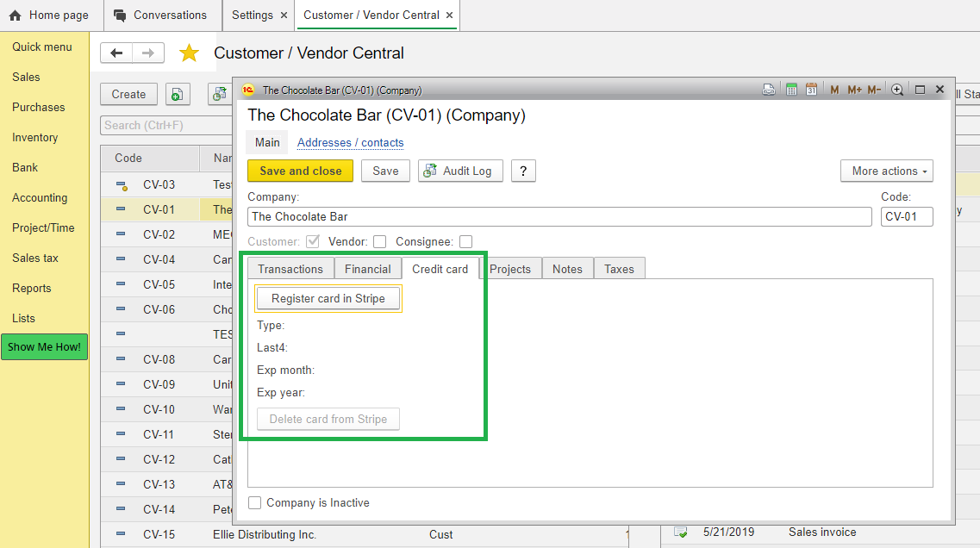Toggle the Customer checkbox
Screen dimensions: 980x548
313,242
